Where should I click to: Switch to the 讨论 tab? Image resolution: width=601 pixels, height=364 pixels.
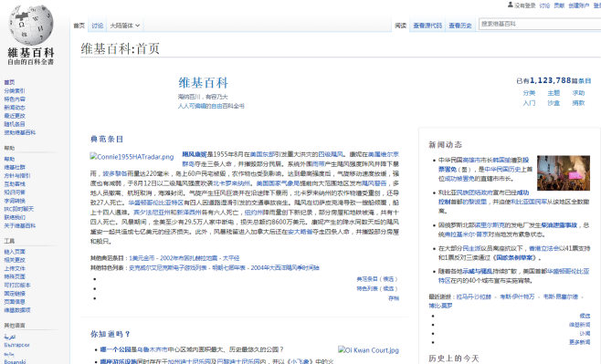(98, 26)
